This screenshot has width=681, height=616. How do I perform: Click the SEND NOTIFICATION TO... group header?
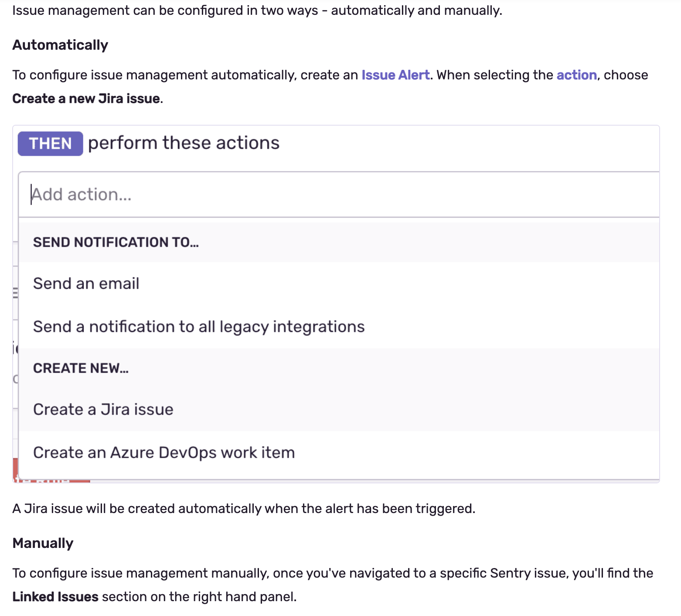click(116, 243)
